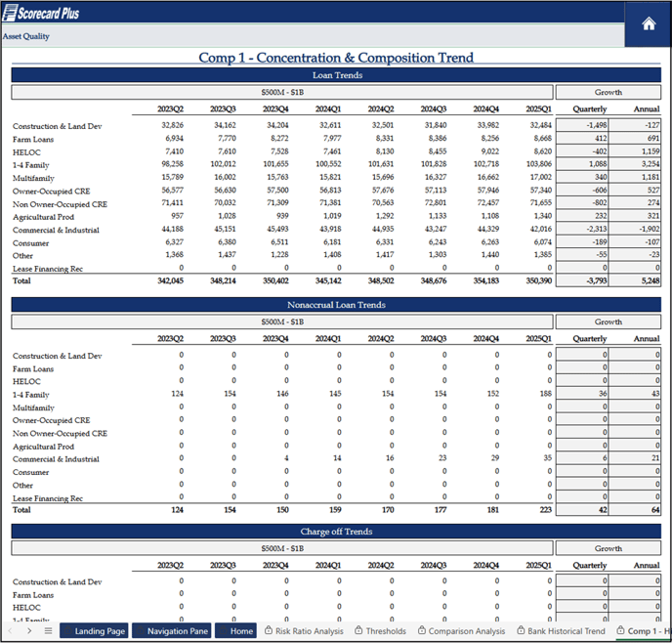Select Other 2024Q4 value 1,440
This screenshot has height=643, width=672.
[490, 255]
